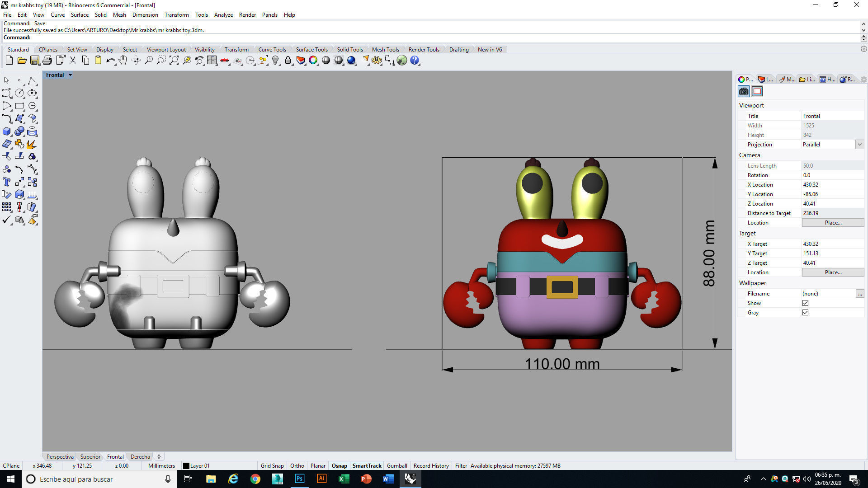This screenshot has width=868, height=488.
Task: Click the Rotation value field
Action: click(x=832, y=175)
